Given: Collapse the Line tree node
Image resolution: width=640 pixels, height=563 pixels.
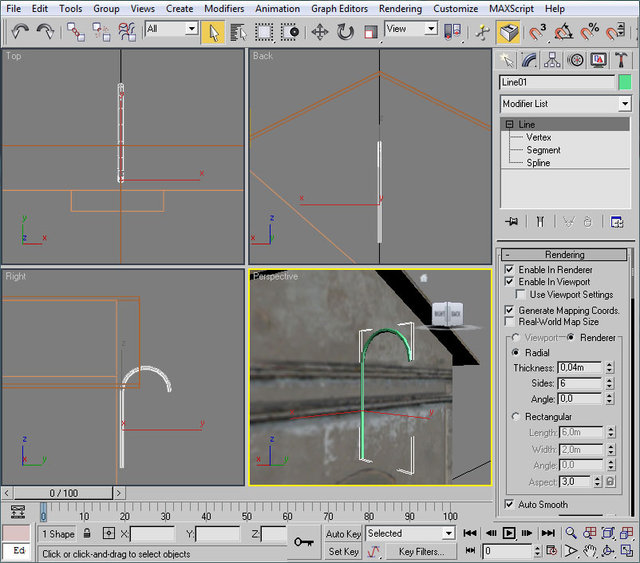Looking at the screenshot, I should [x=509, y=125].
